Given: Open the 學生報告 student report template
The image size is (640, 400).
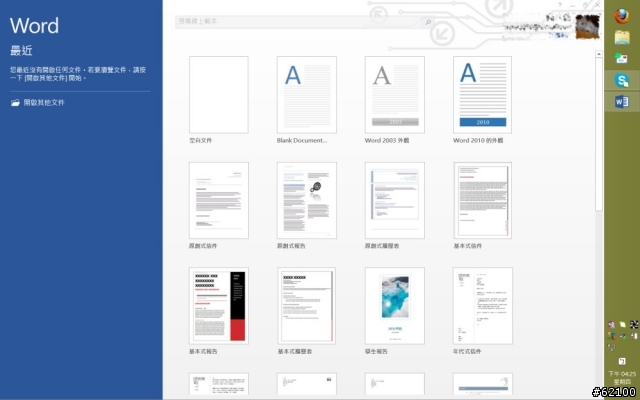Looking at the screenshot, I should tap(395, 306).
